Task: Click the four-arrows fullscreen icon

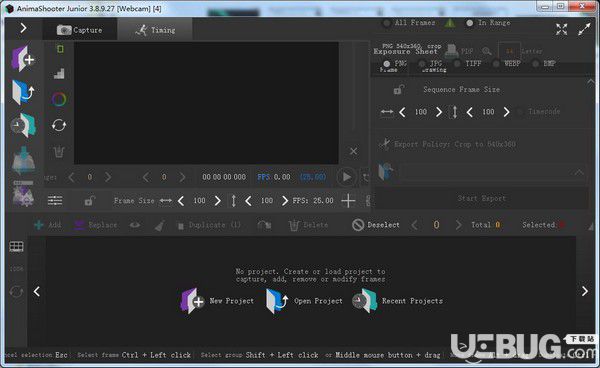Action: [x=561, y=29]
